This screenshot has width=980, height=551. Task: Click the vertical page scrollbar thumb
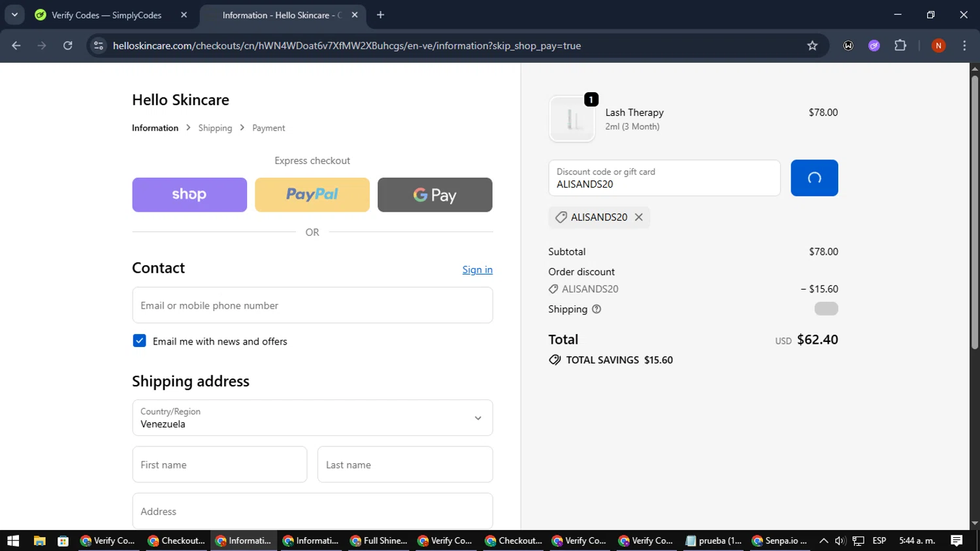974,212
